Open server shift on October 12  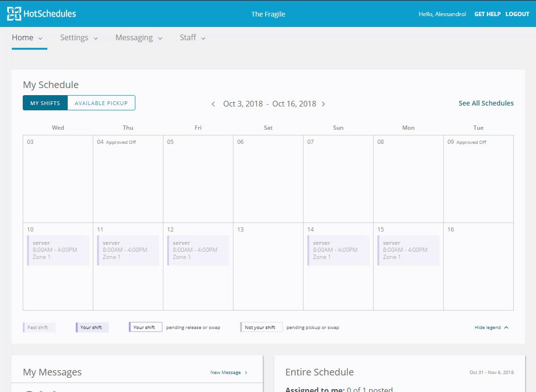coord(198,250)
